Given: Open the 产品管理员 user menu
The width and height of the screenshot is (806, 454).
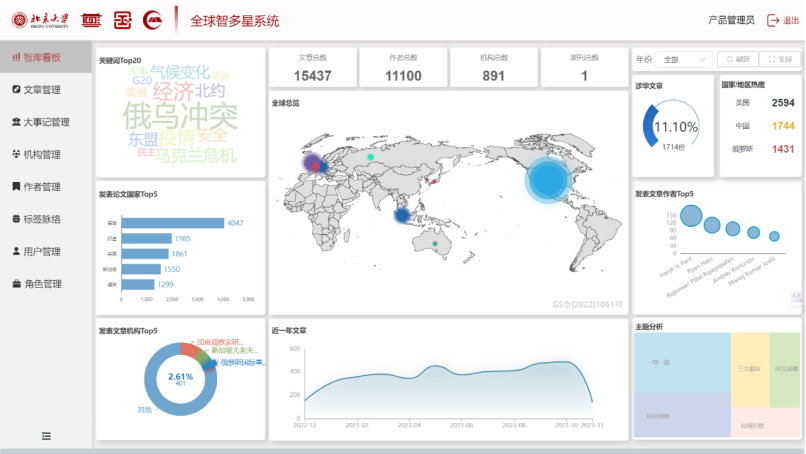Looking at the screenshot, I should (730, 21).
